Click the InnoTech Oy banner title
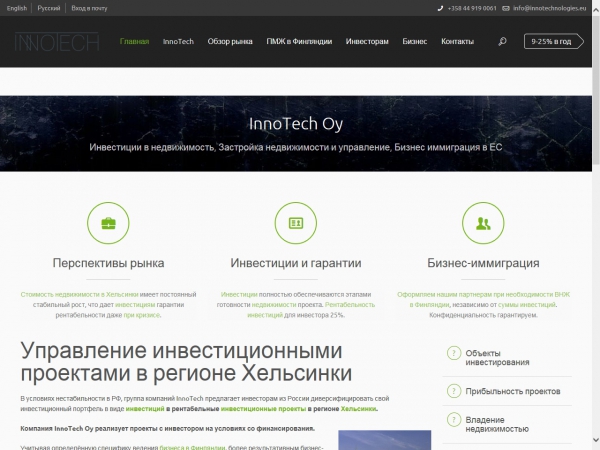The width and height of the screenshot is (600, 450). pos(296,124)
